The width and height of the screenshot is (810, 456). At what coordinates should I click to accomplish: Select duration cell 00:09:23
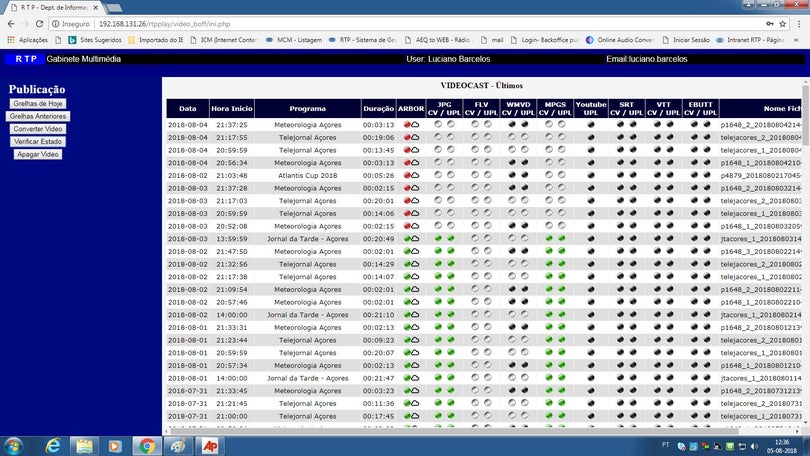(378, 340)
